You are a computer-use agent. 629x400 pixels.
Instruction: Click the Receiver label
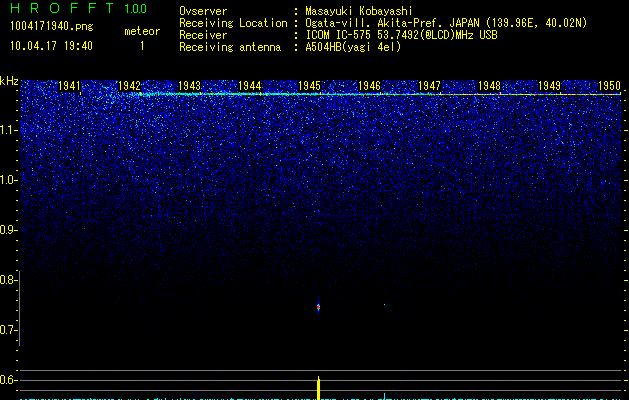point(203,35)
